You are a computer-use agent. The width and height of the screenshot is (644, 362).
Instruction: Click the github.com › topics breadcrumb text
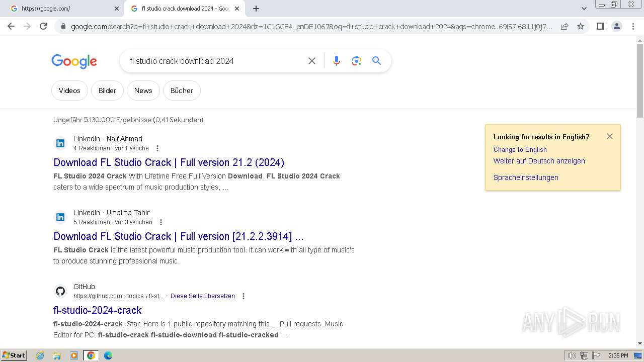click(118, 296)
